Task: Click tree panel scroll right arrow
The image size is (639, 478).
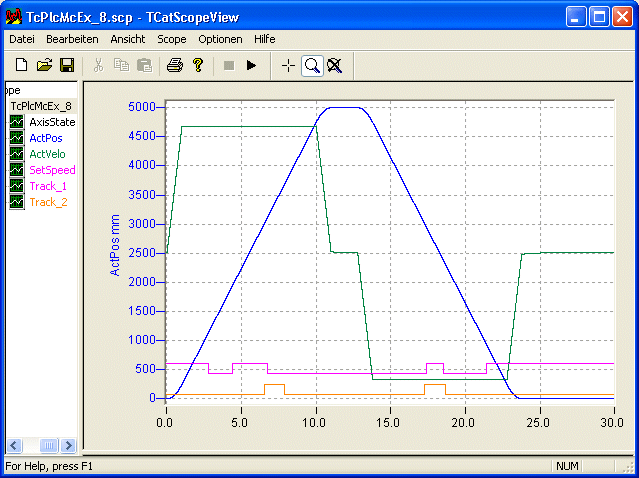Action: (68, 445)
